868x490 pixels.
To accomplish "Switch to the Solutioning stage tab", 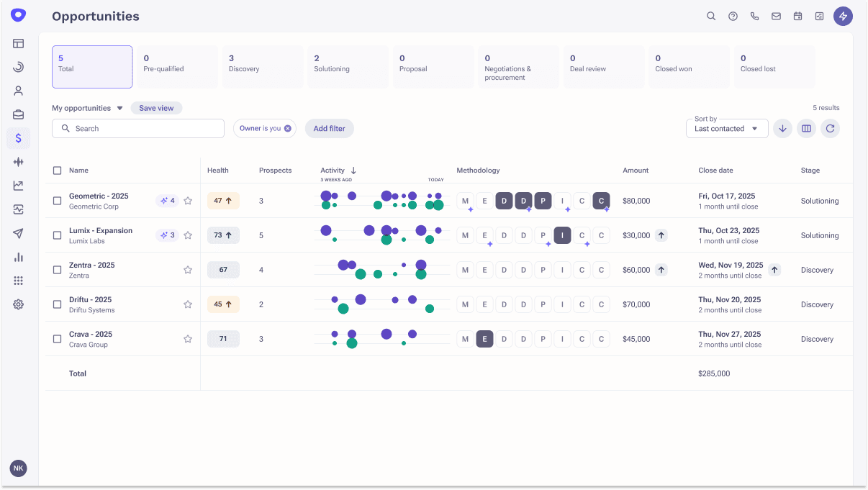I will (x=347, y=66).
